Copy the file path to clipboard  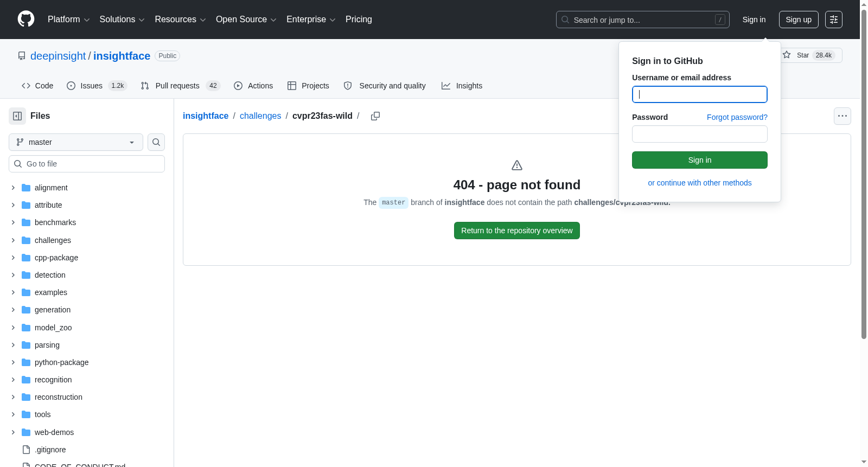point(375,116)
